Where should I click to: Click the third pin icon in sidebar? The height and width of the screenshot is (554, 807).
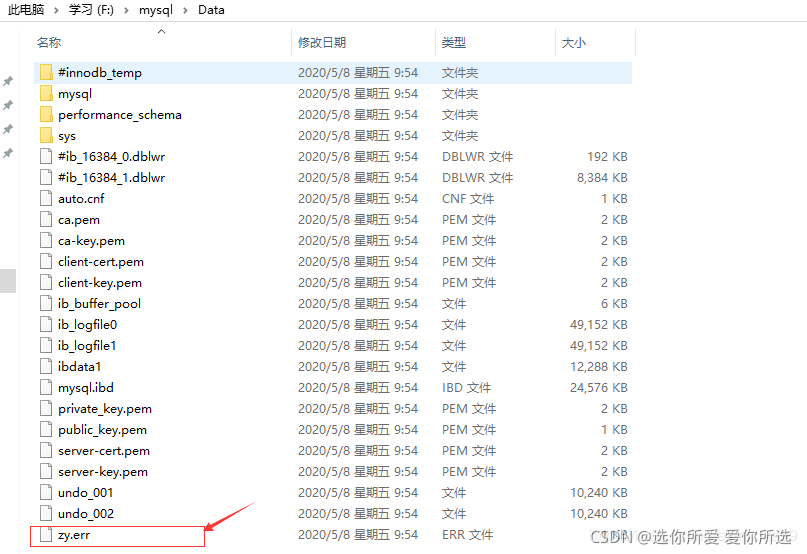point(8,129)
